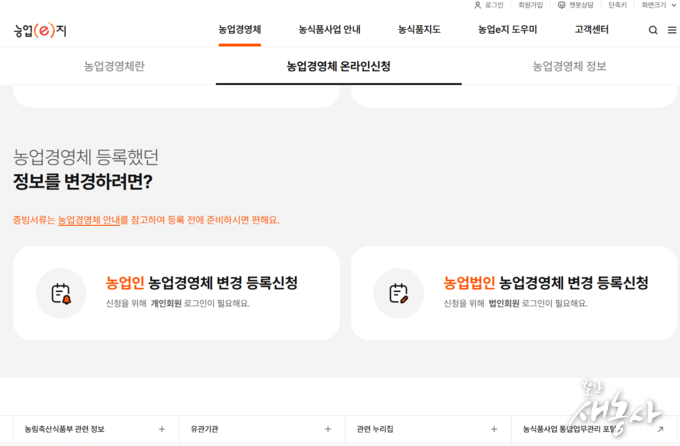Open the 농식품사업 안내 menu
This screenshot has width=680, height=446.
pos(329,30)
